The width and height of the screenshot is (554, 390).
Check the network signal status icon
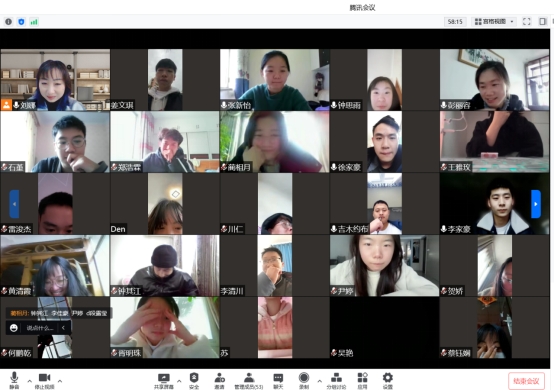point(34,22)
